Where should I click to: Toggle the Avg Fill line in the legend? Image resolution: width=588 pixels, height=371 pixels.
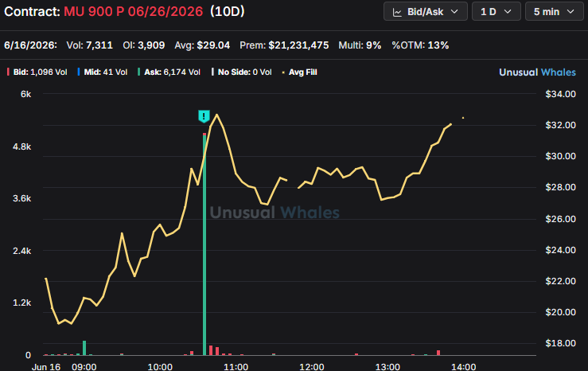[299, 72]
